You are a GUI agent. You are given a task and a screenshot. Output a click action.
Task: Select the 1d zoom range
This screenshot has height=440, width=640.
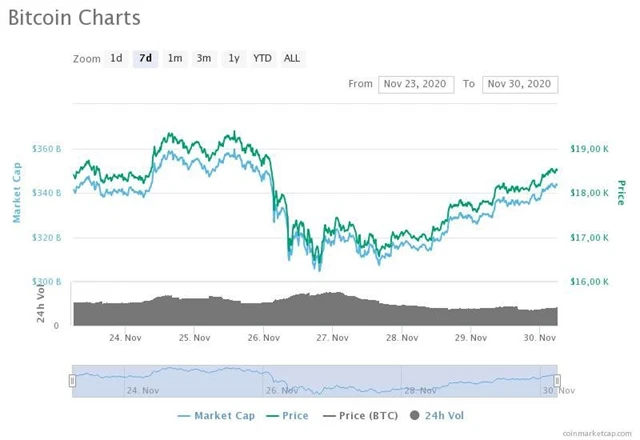[117, 58]
